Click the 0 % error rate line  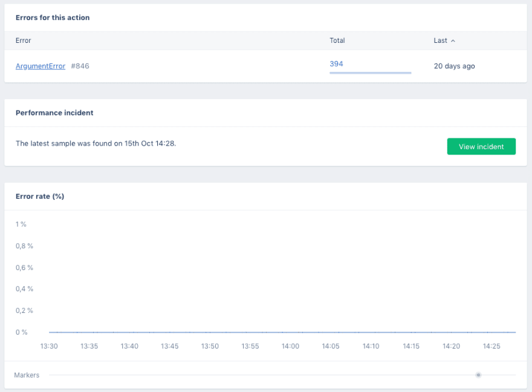[282, 332]
